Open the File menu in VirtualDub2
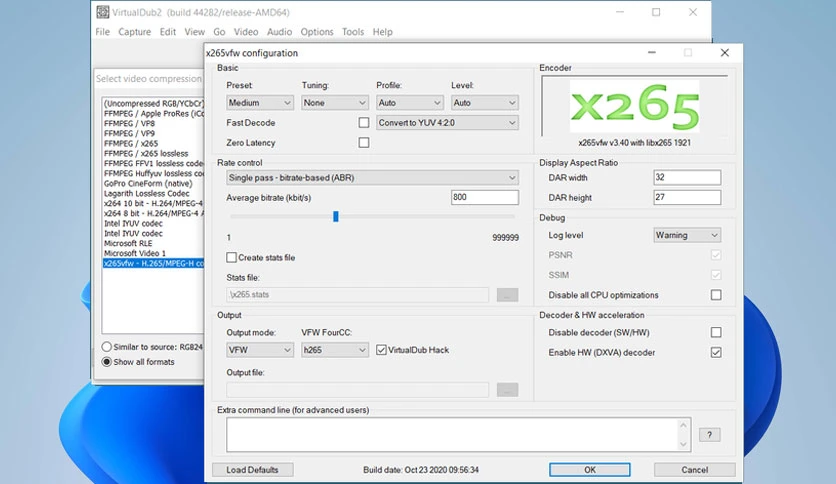This screenshot has width=836, height=484. (x=102, y=31)
